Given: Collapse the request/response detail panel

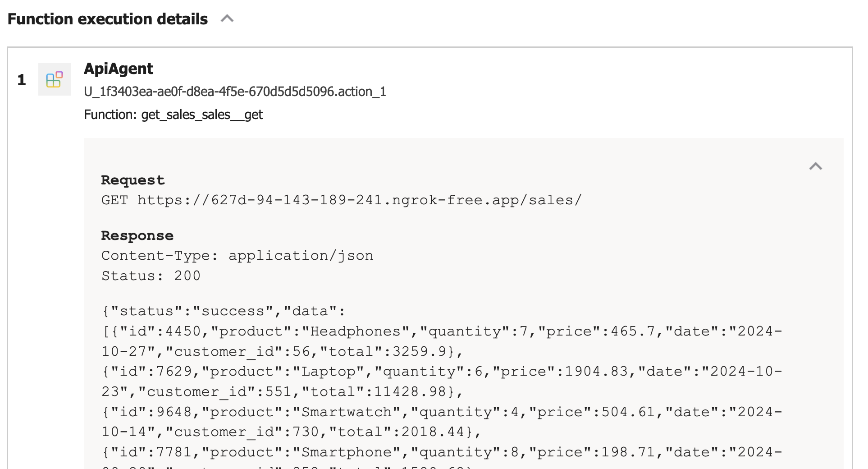Looking at the screenshot, I should 815,167.
